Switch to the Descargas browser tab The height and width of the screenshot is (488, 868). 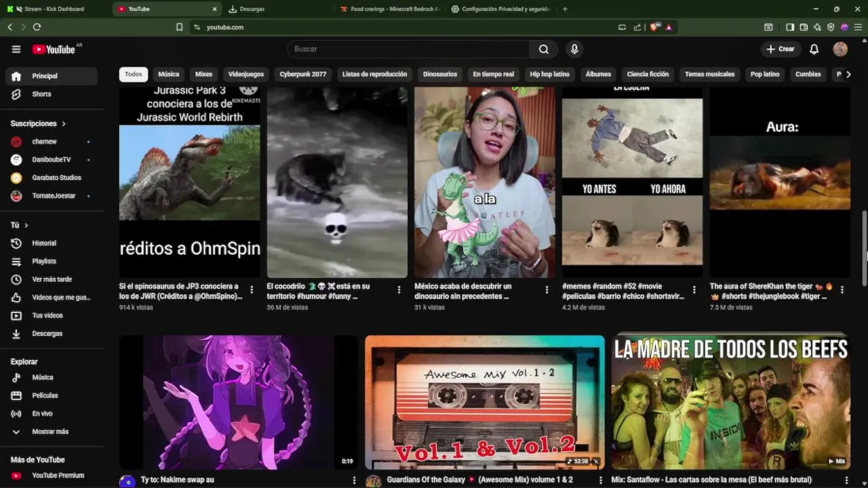[x=278, y=9]
